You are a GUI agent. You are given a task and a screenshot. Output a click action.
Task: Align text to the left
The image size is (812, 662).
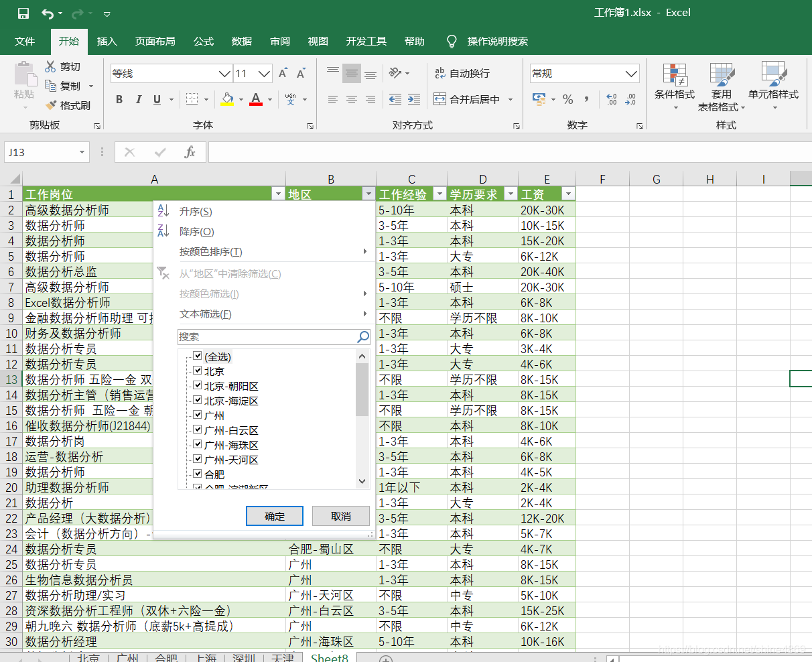pos(333,99)
